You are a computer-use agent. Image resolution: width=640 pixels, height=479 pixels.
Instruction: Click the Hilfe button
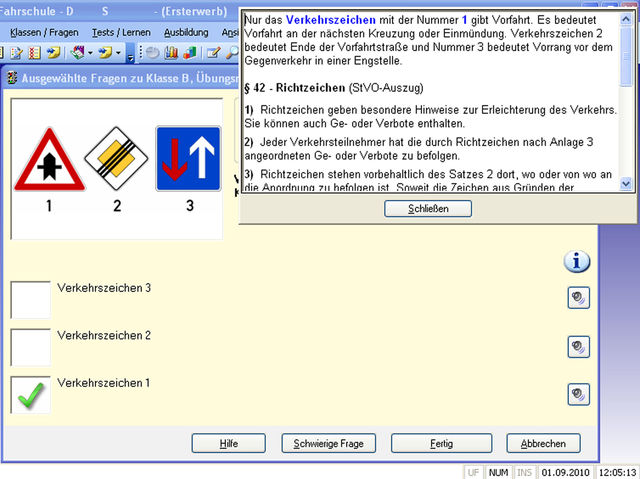[229, 444]
